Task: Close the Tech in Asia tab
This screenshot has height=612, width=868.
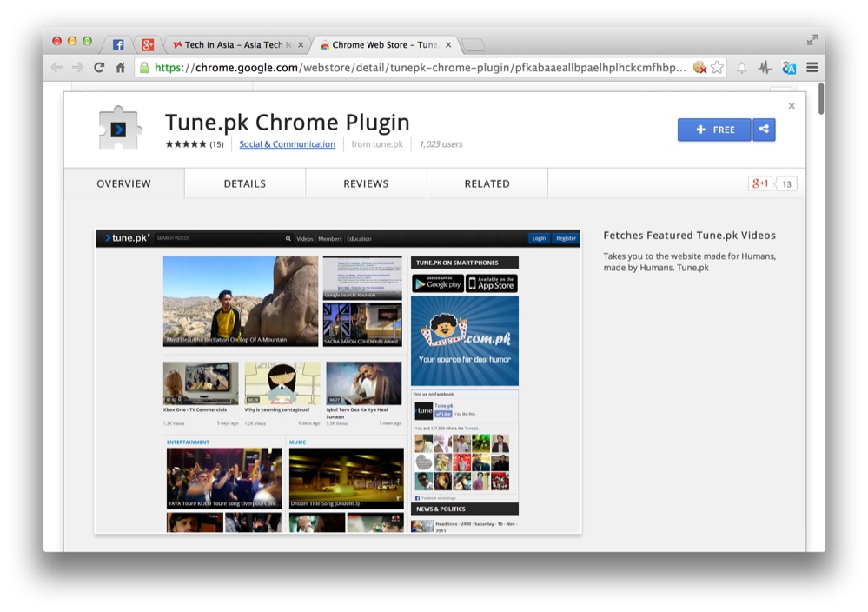Action: [x=301, y=45]
